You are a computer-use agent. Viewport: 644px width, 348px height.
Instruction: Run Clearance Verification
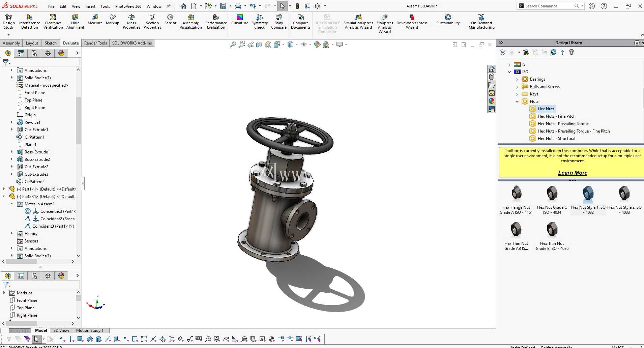53,22
